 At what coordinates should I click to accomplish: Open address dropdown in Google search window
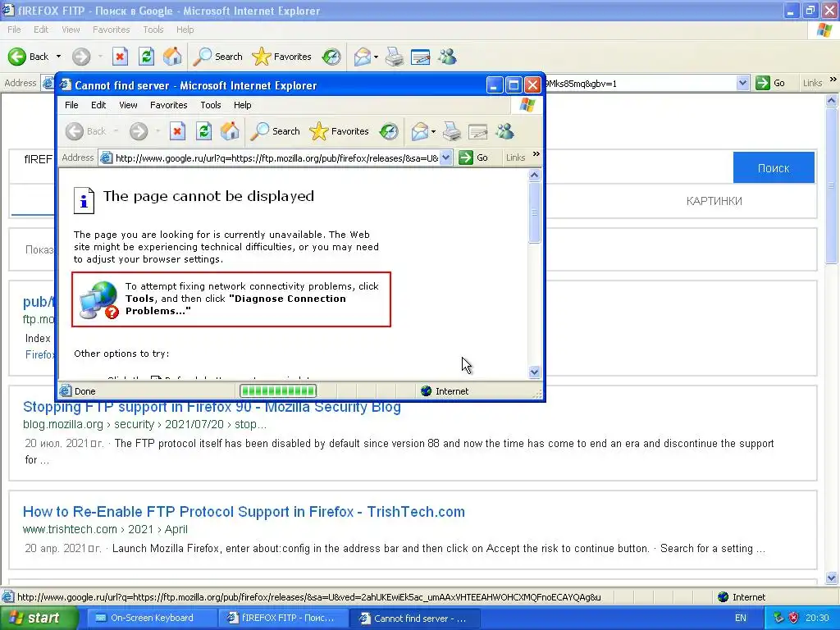point(742,83)
